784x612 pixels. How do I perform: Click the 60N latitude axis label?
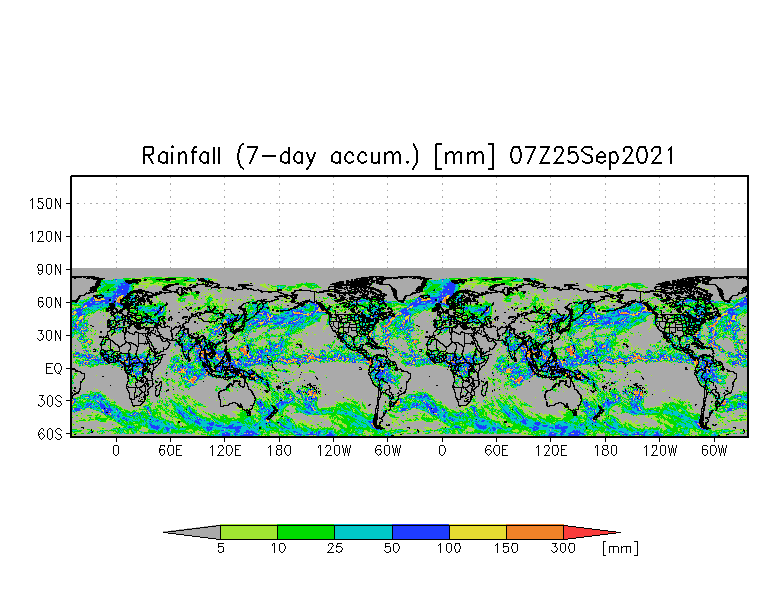click(x=50, y=302)
